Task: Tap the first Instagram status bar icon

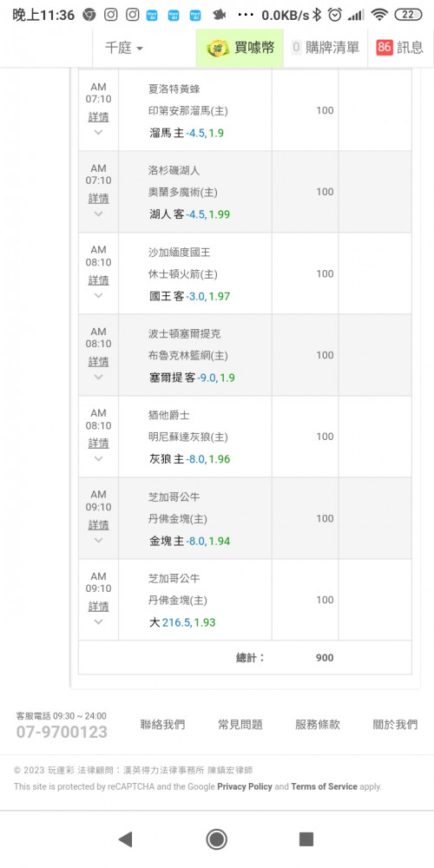Action: point(111,15)
